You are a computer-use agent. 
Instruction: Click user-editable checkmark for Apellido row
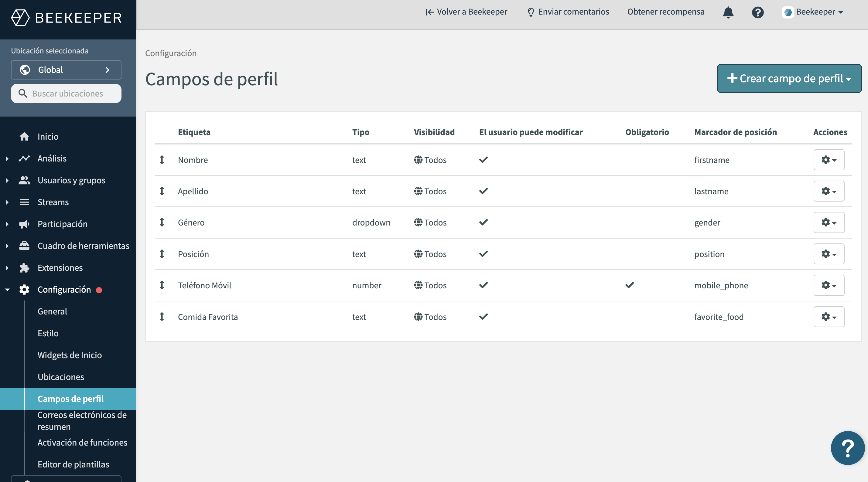[483, 191]
